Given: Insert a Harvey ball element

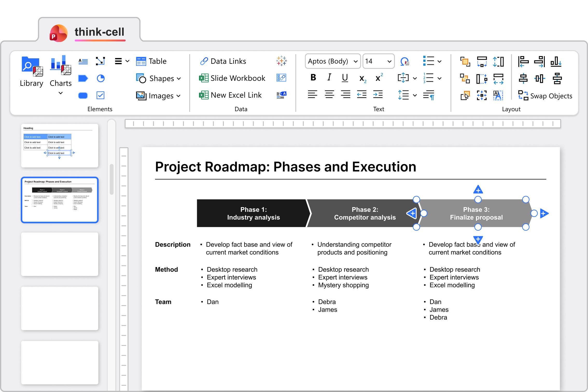Looking at the screenshot, I should point(101,78).
